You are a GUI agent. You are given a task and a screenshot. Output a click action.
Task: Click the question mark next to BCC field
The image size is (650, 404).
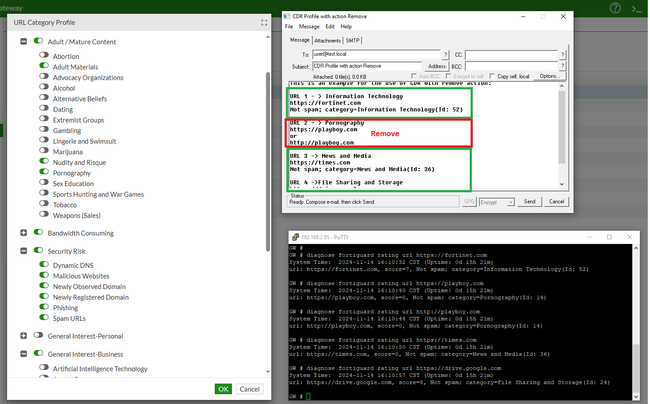[560, 66]
